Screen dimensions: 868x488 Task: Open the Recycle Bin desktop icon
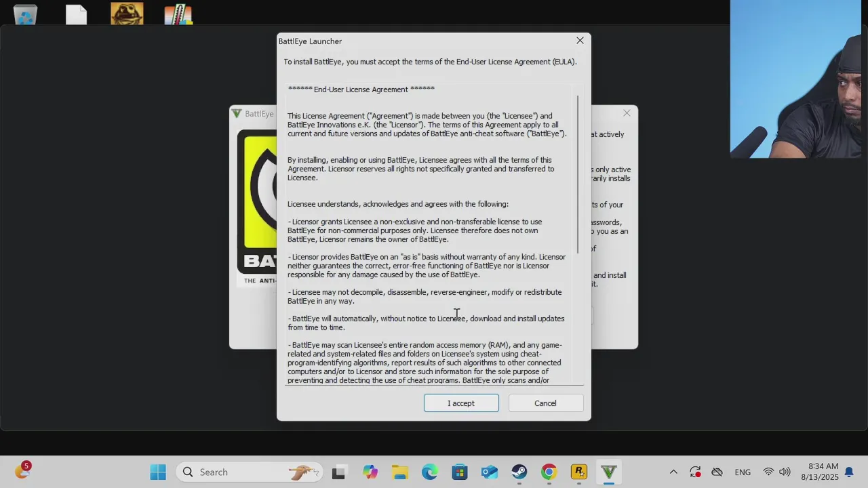click(x=25, y=14)
